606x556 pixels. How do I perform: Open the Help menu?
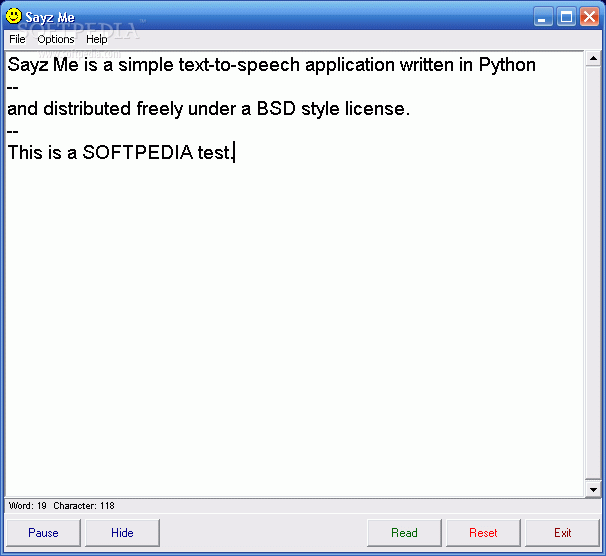[97, 39]
